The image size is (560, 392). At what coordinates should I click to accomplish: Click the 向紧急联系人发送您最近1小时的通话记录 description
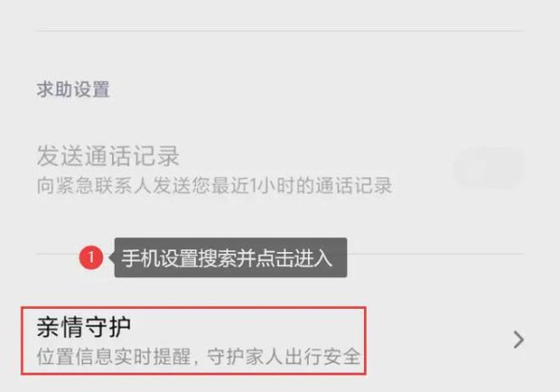click(215, 186)
